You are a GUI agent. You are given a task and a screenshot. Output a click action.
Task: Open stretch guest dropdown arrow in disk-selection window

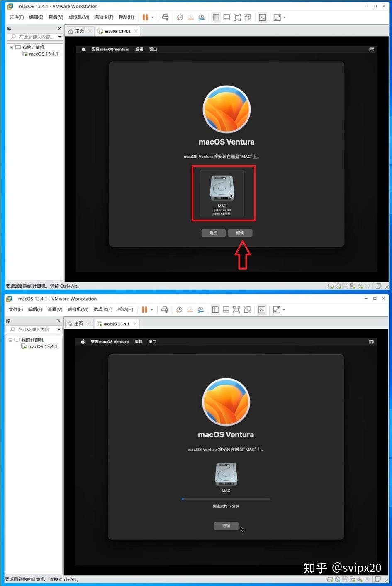pyautogui.click(x=284, y=17)
